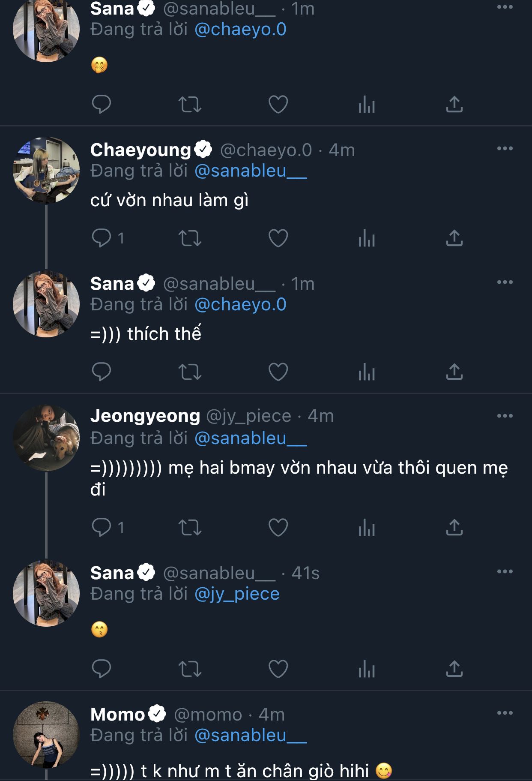Reply to Sana's top emoji tweet
This screenshot has height=781, width=532.
[102, 104]
